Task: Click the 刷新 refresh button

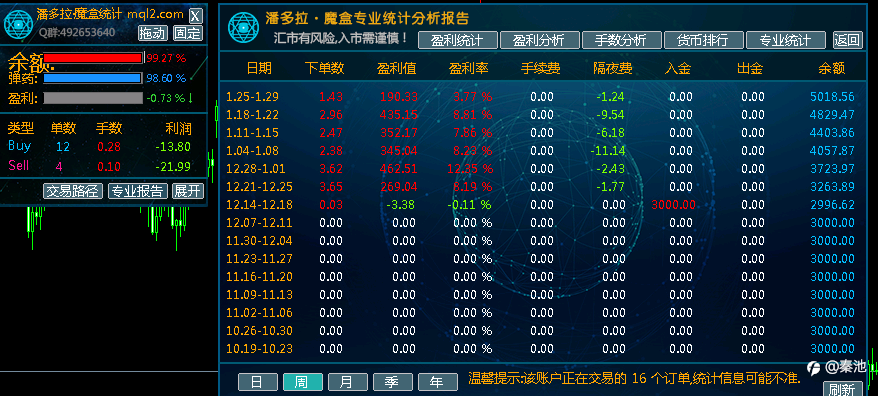Action: pos(842,389)
